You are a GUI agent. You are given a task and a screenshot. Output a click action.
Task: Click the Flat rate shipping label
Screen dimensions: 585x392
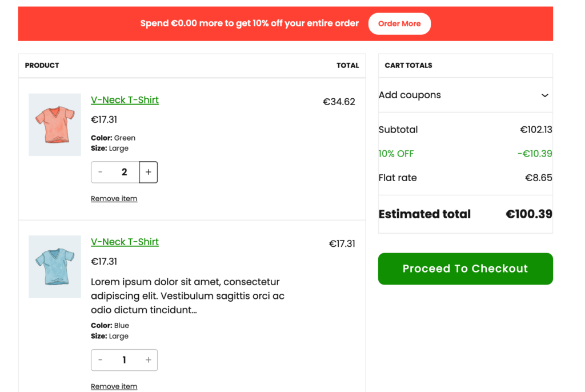click(x=398, y=178)
